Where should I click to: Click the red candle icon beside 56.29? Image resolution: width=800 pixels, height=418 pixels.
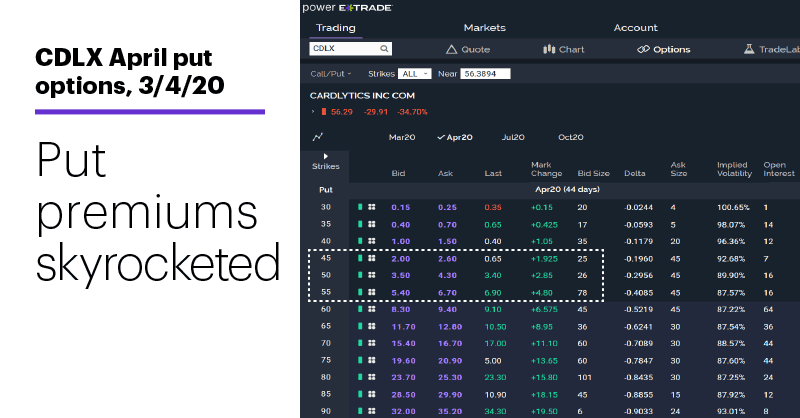[323, 112]
